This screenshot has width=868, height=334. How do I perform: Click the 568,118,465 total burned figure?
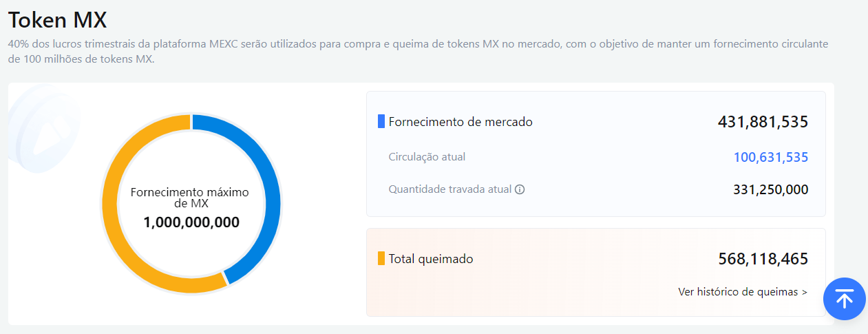(763, 259)
